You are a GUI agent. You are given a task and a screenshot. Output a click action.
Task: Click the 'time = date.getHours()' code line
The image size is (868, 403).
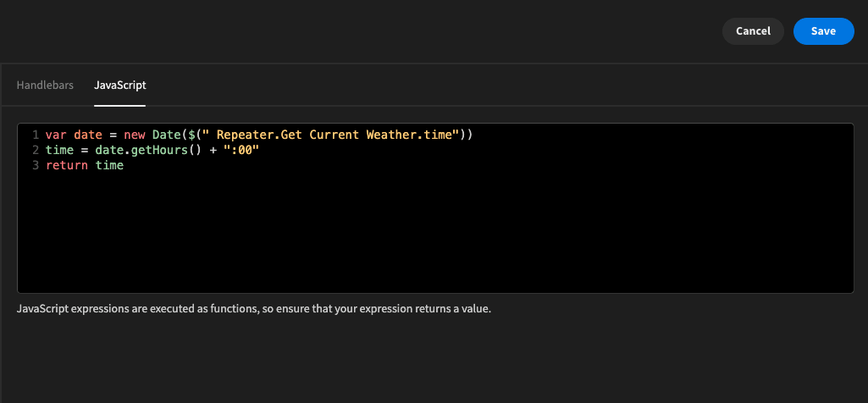click(152, 150)
